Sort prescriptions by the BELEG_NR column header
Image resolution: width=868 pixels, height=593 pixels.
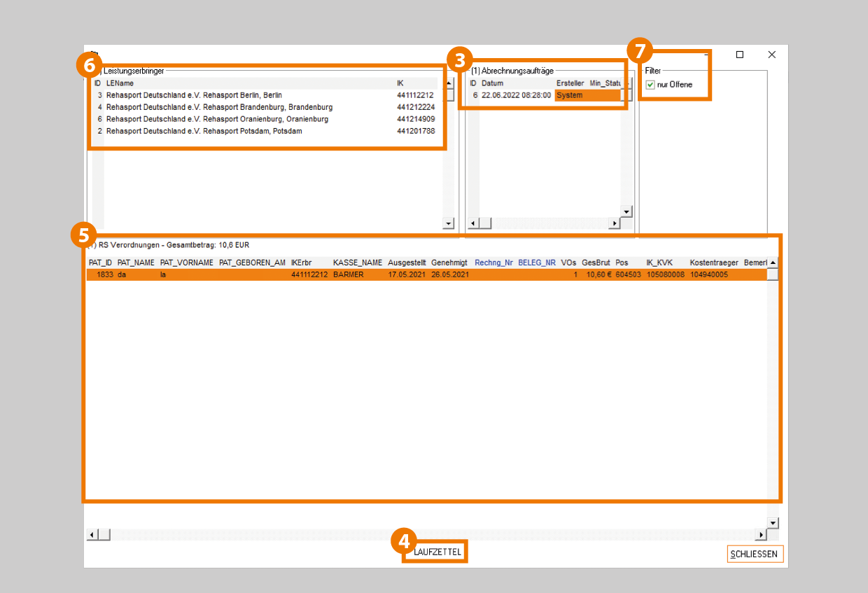pos(536,263)
